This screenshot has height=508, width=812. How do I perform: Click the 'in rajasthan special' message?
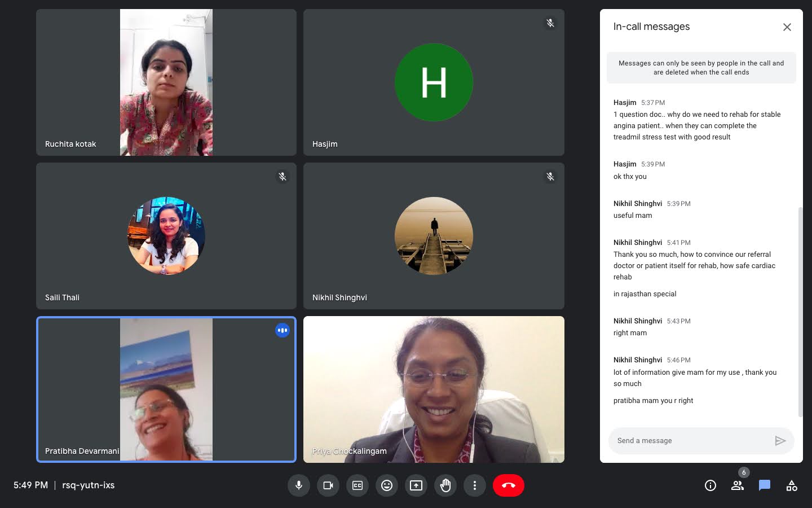tap(645, 294)
